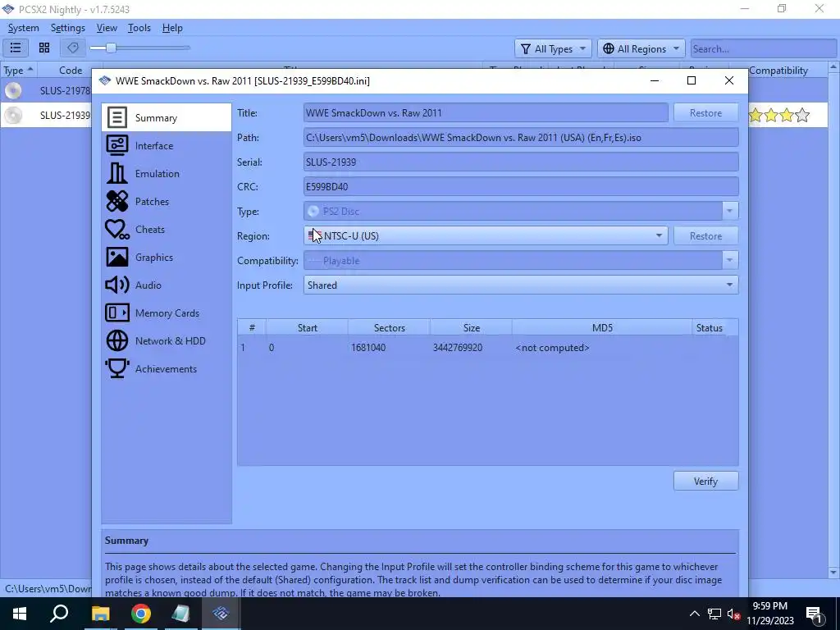Image resolution: width=840 pixels, height=630 pixels.
Task: Open Summary section in sidebar
Action: pyautogui.click(x=166, y=118)
